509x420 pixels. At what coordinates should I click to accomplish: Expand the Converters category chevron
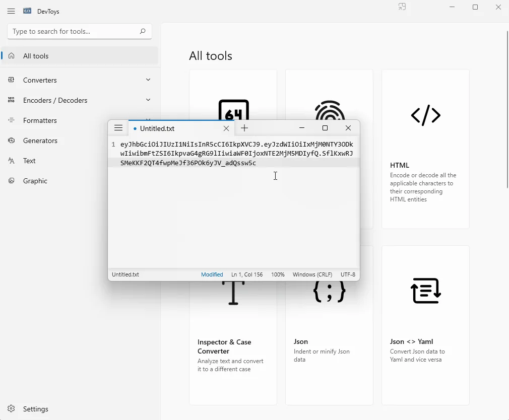click(148, 80)
